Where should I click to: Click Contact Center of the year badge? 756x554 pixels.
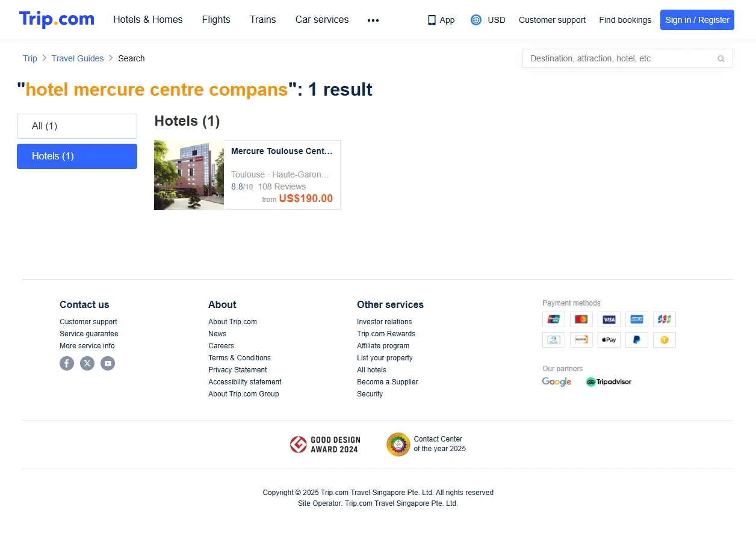[x=426, y=445]
